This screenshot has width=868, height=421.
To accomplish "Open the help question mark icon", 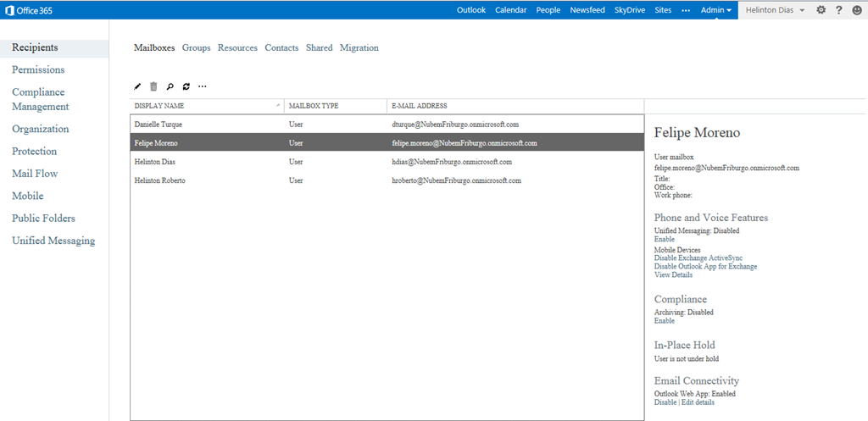I will click(839, 10).
